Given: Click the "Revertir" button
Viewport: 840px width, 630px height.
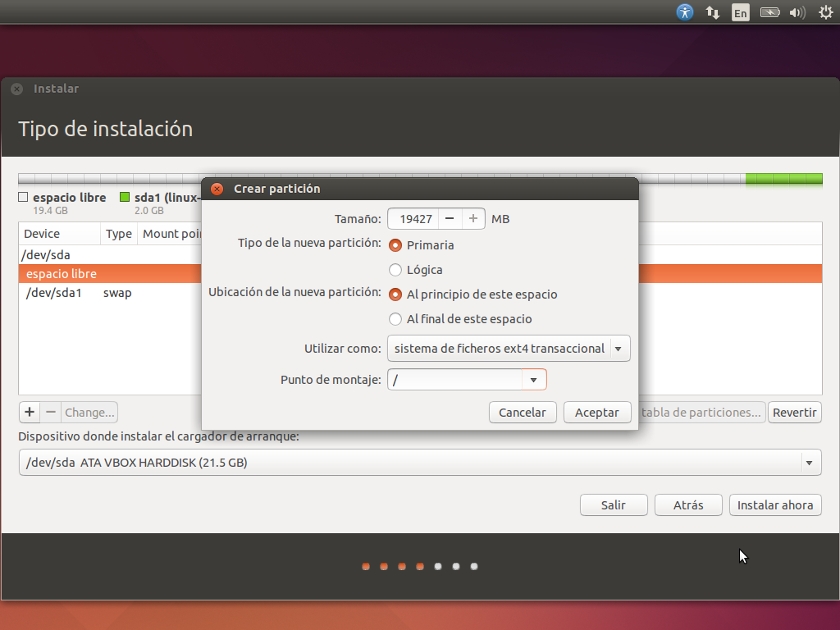Looking at the screenshot, I should [794, 412].
